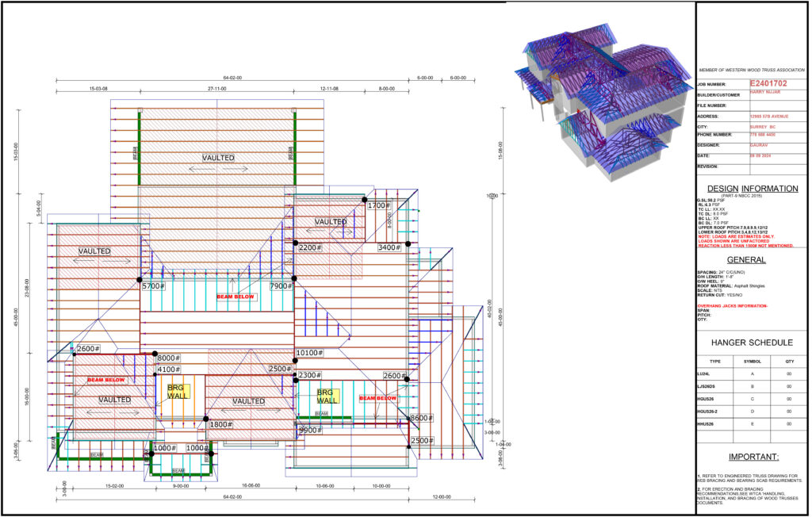The image size is (812, 517).
Task: Select the LU24L hanger type row
Action: click(x=752, y=373)
